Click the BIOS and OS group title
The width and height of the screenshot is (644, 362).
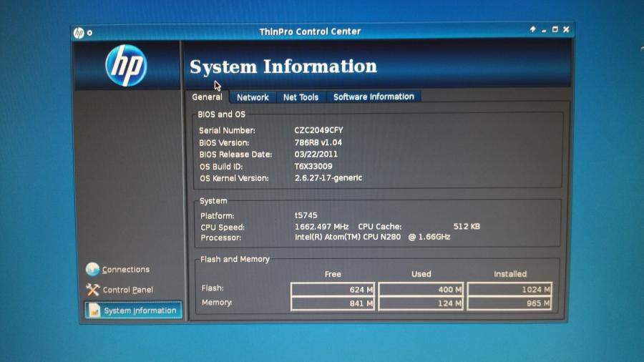[221, 114]
